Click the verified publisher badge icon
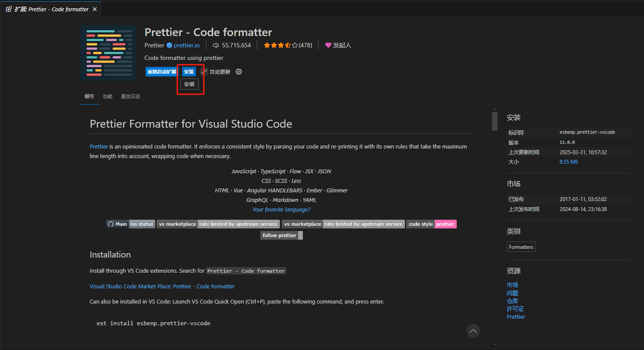Screen dimensions: 644x350 [169, 45]
